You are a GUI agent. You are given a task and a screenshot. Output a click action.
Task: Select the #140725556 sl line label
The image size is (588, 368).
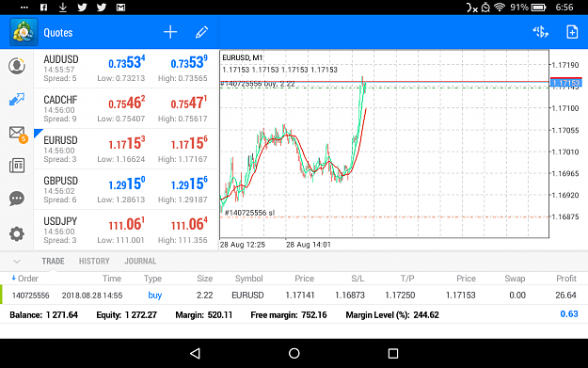pos(249,213)
